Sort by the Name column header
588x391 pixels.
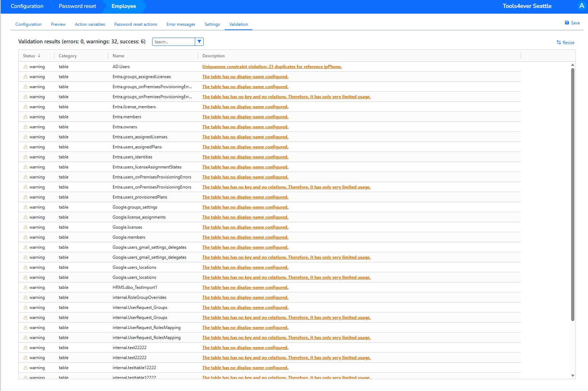pos(118,56)
